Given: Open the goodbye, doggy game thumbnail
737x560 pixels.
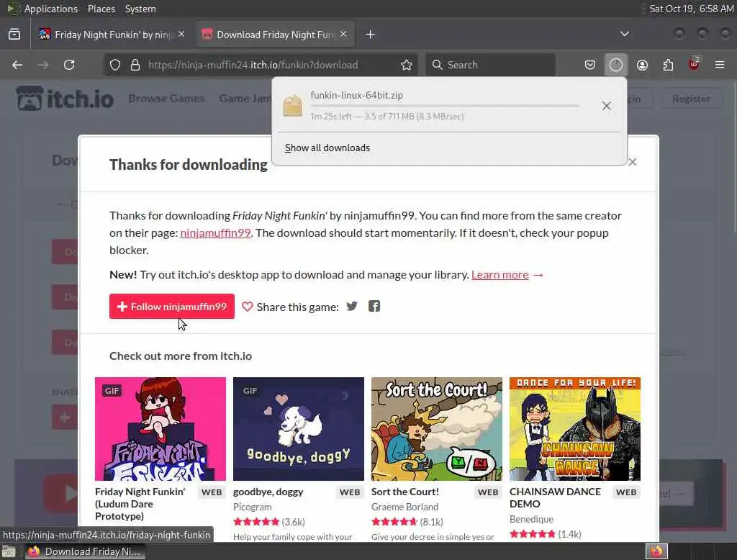Looking at the screenshot, I should [x=299, y=429].
